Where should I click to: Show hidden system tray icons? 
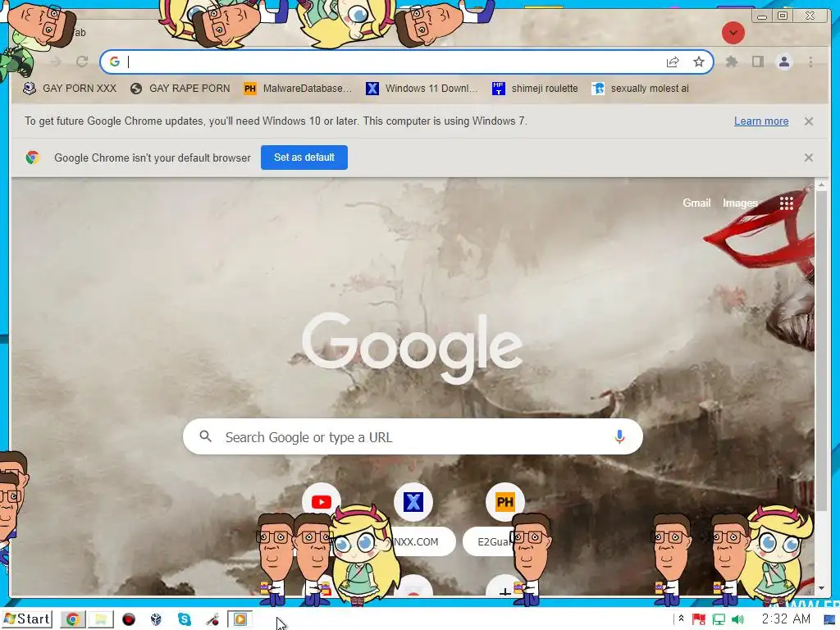coord(681,619)
